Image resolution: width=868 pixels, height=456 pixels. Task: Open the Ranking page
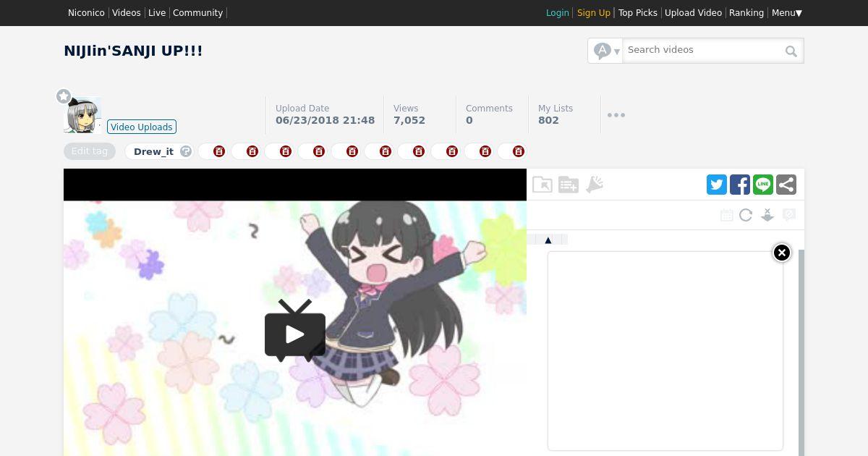tap(746, 13)
